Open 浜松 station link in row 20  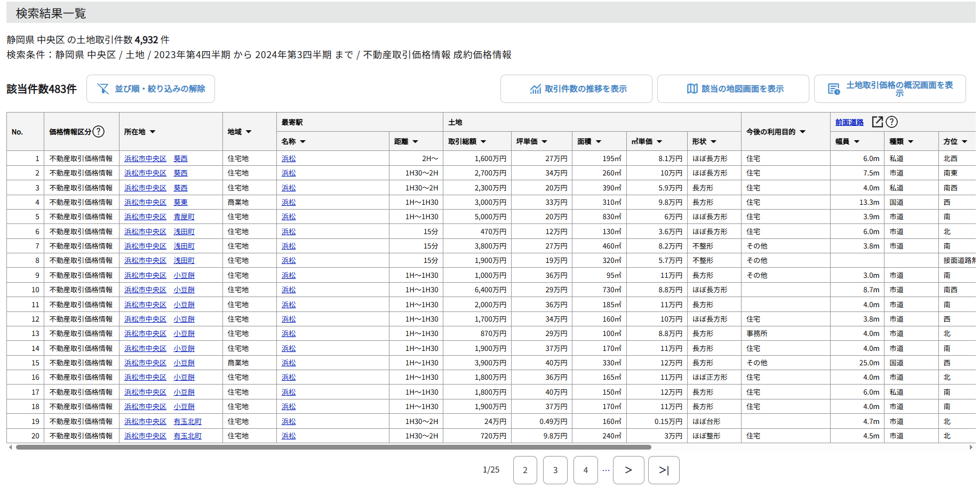pos(289,436)
